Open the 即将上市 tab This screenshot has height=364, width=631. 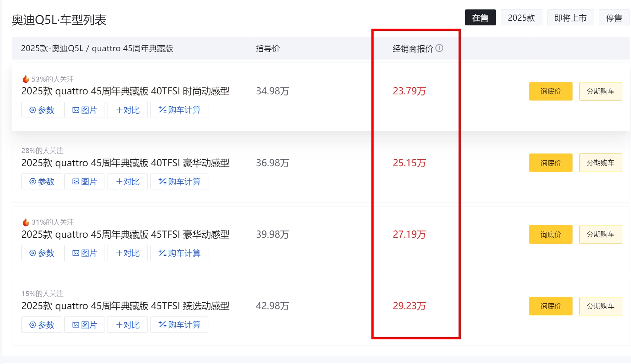(570, 17)
